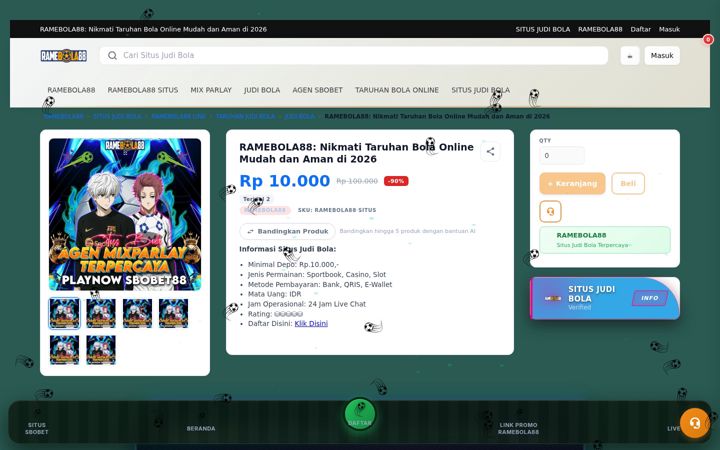Click the 'Informasi Situs Judi Bola:' heading
Viewport: 720px width, 450px height.
[x=287, y=249]
